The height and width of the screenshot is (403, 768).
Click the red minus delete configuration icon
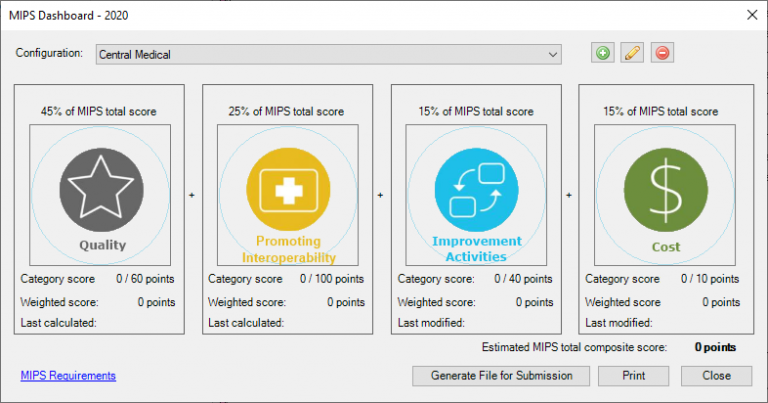coord(661,53)
